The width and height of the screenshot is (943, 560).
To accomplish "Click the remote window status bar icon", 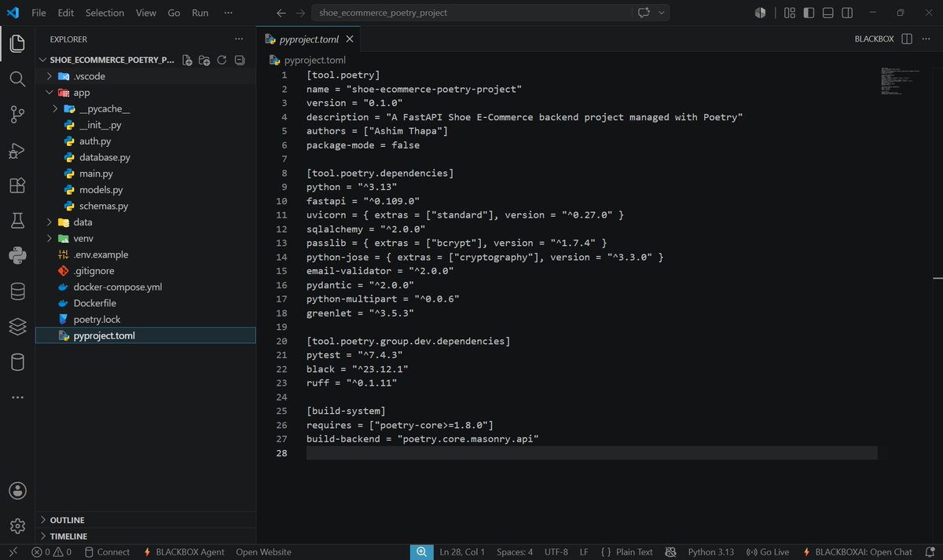I will click(13, 552).
